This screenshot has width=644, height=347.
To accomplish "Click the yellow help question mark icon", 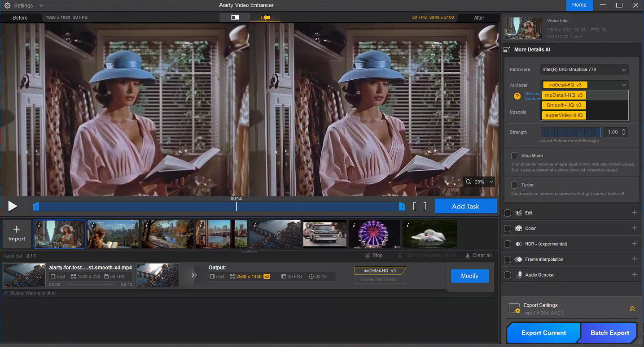I will coord(517,96).
